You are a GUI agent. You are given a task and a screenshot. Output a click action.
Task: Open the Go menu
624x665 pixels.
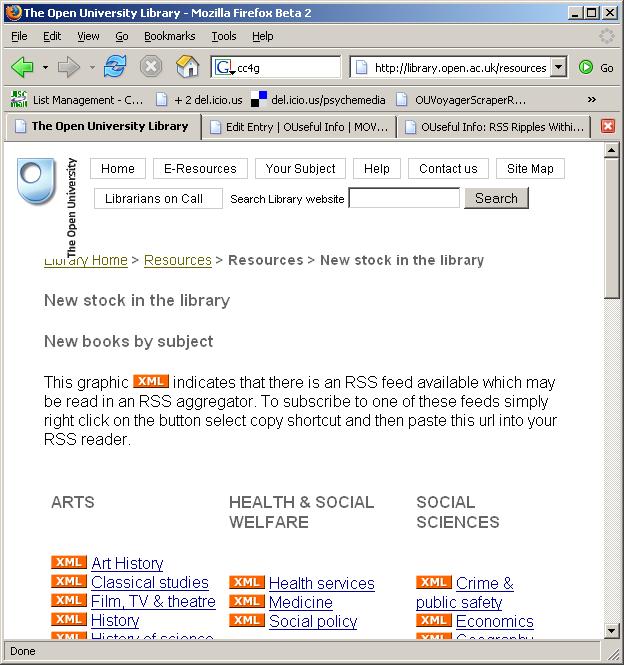122,36
